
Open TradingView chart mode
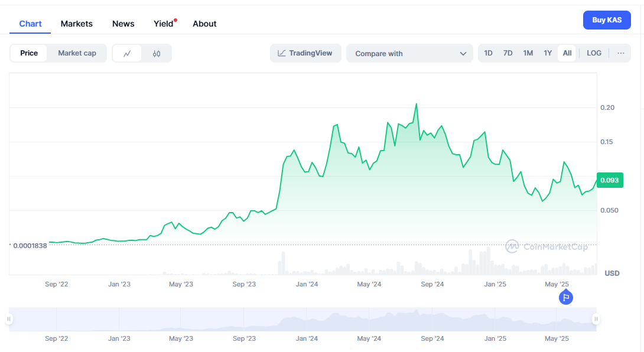(305, 53)
